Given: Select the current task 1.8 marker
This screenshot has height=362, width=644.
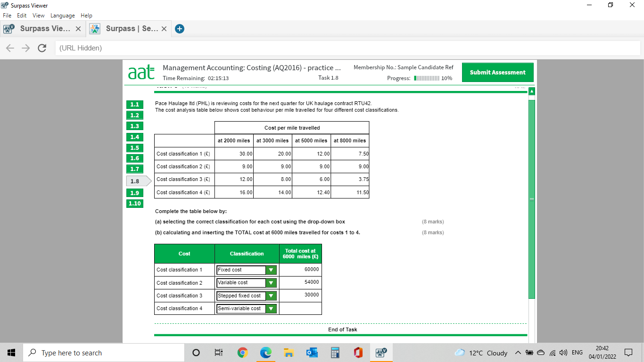Looking at the screenshot, I should [138, 181].
